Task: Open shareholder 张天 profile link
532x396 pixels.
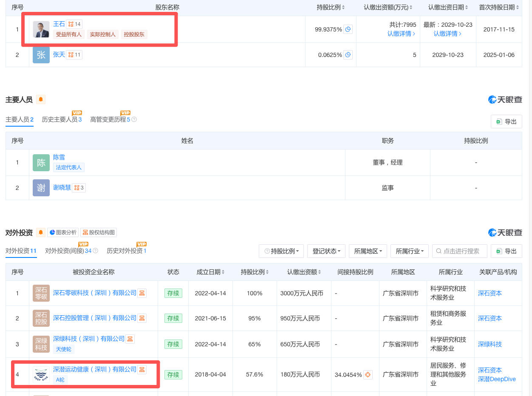Action: [59, 54]
